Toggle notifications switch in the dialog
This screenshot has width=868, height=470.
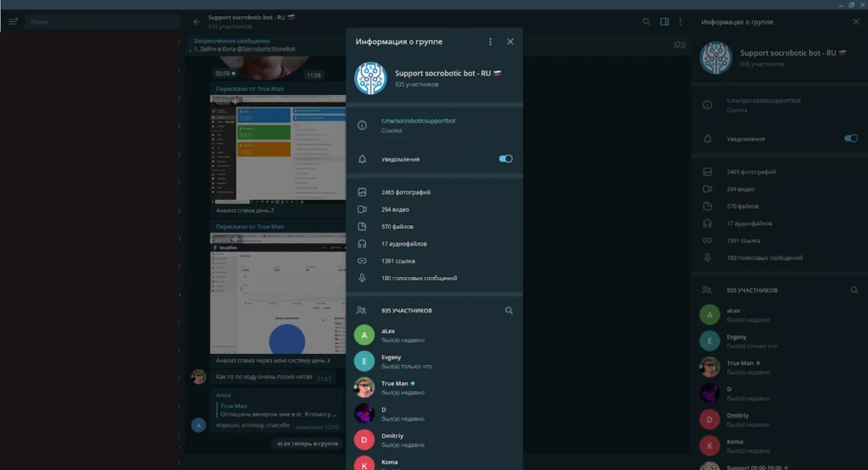click(505, 158)
